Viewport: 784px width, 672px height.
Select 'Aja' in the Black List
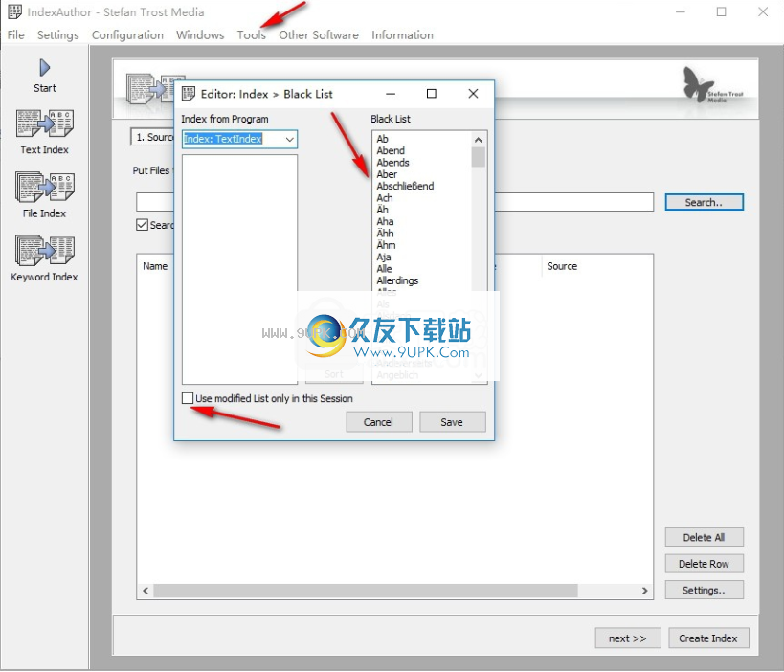pos(384,257)
